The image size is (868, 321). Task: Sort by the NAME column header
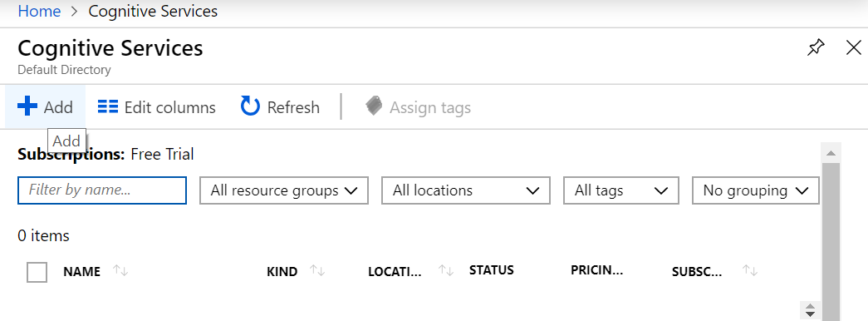coord(82,272)
